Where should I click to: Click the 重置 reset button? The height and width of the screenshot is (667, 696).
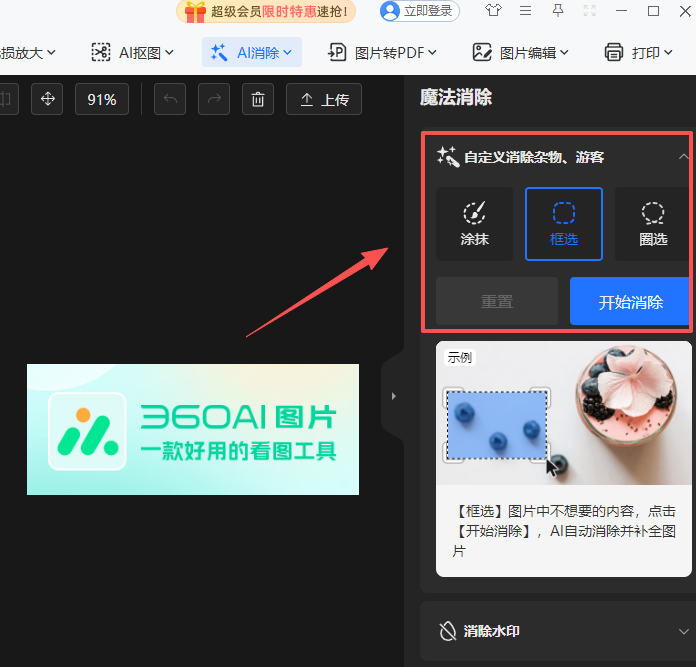(x=497, y=301)
